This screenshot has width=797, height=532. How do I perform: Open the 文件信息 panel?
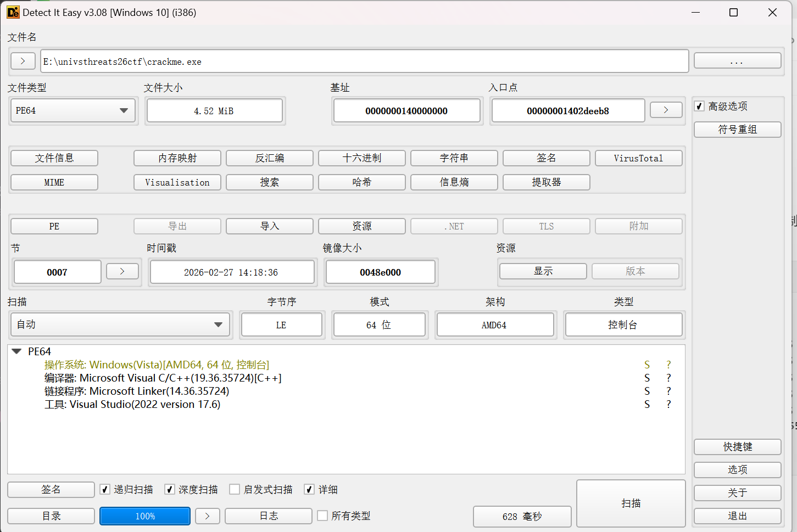[x=54, y=158]
